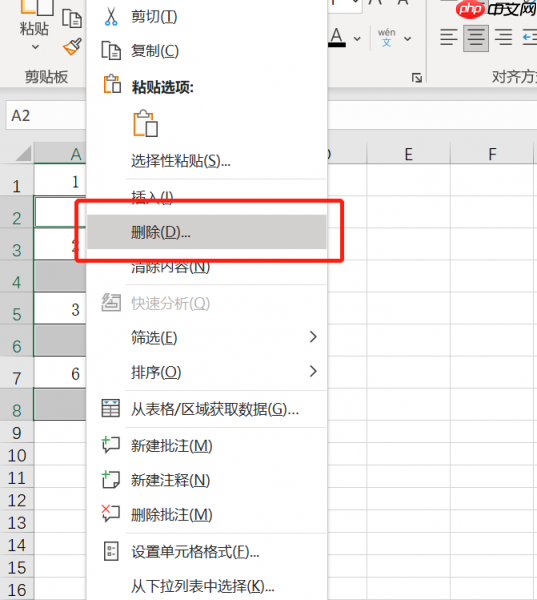This screenshot has height=600, width=537.
Task: Click the font color A icon
Action: (337, 38)
